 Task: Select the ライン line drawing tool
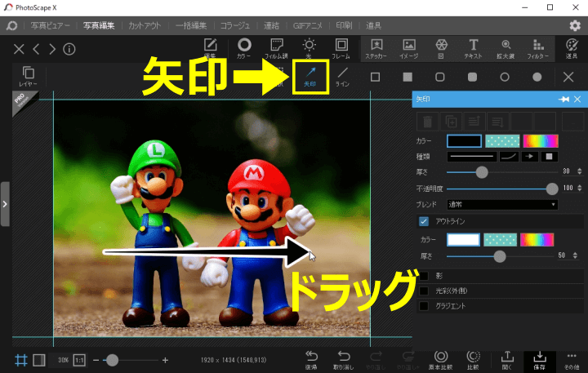pos(342,77)
